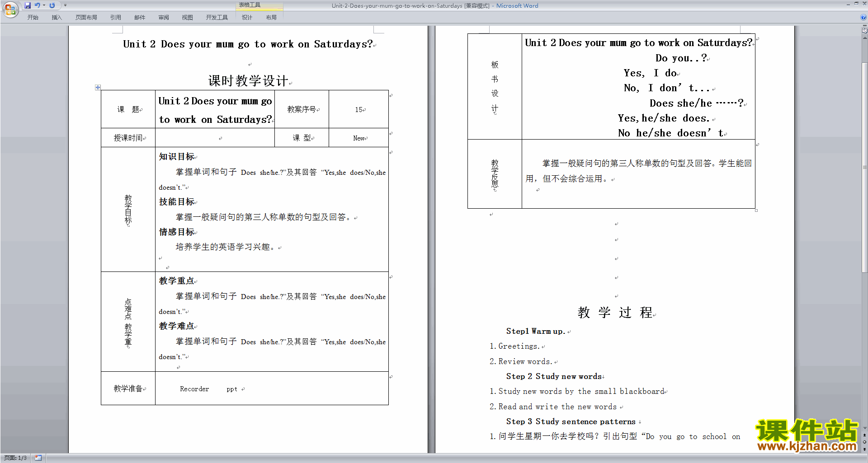This screenshot has height=463, width=868.
Task: Click the 知识目标 heading
Action: tap(177, 157)
